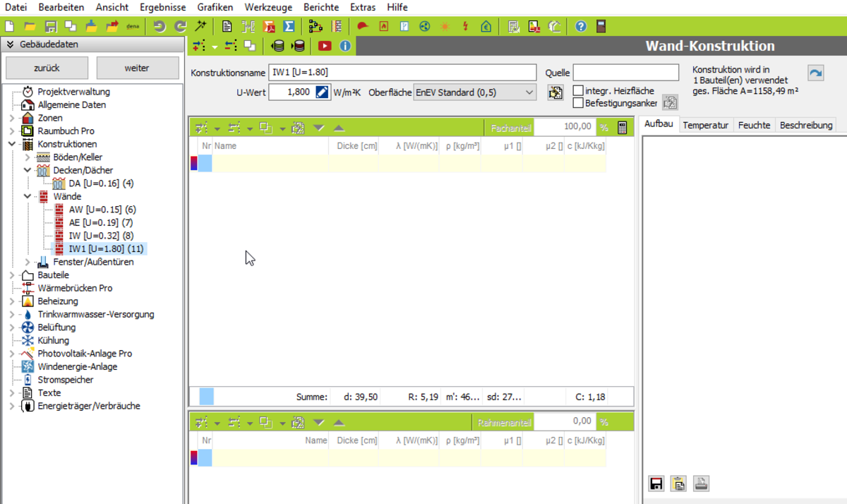This screenshot has height=504, width=847.
Task: Click the Sigma summation icon
Action: pyautogui.click(x=289, y=27)
